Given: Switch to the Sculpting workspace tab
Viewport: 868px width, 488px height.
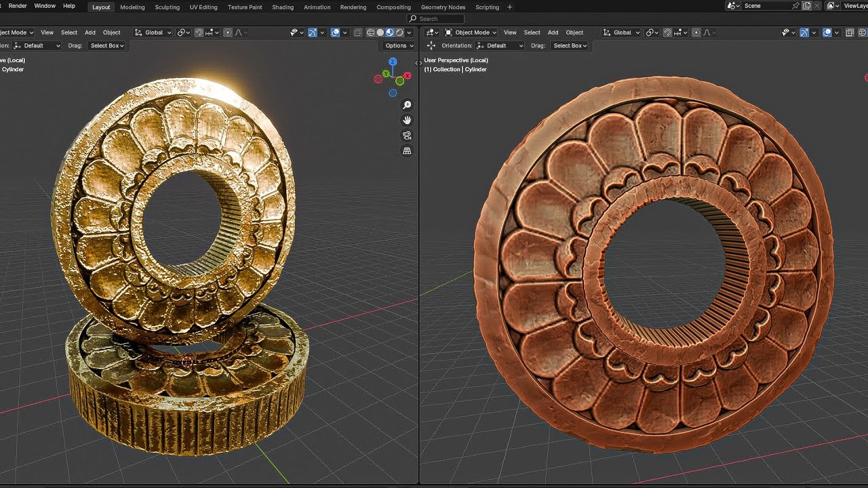Looking at the screenshot, I should [167, 7].
